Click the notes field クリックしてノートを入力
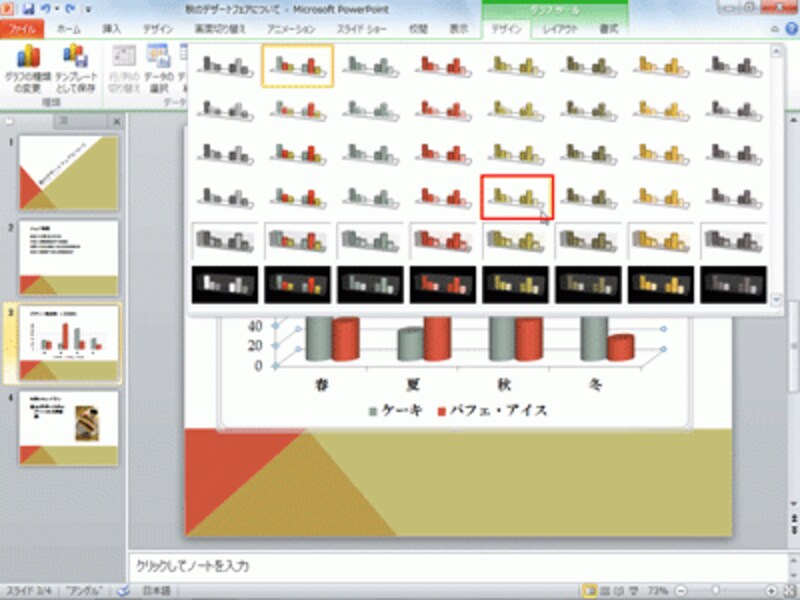 coord(457,566)
